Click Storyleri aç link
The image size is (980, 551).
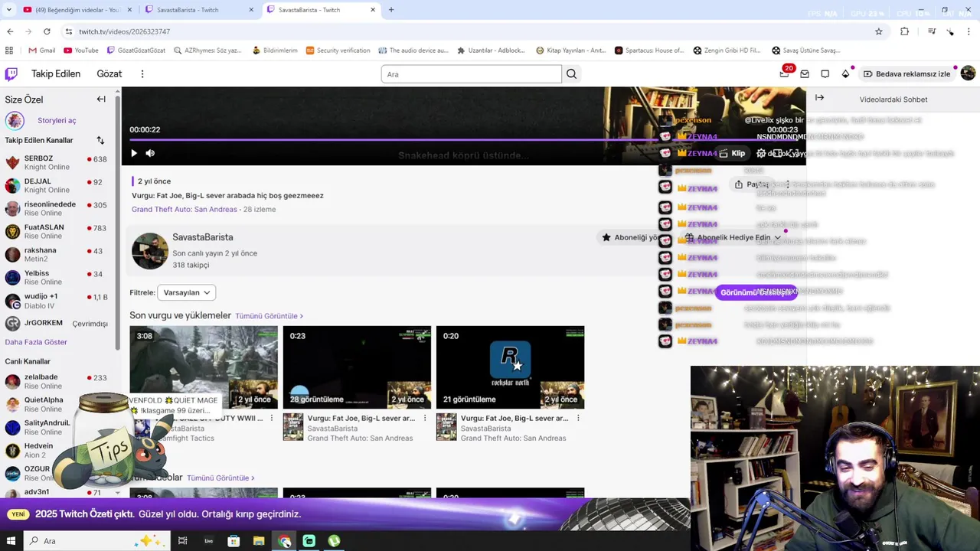click(57, 120)
